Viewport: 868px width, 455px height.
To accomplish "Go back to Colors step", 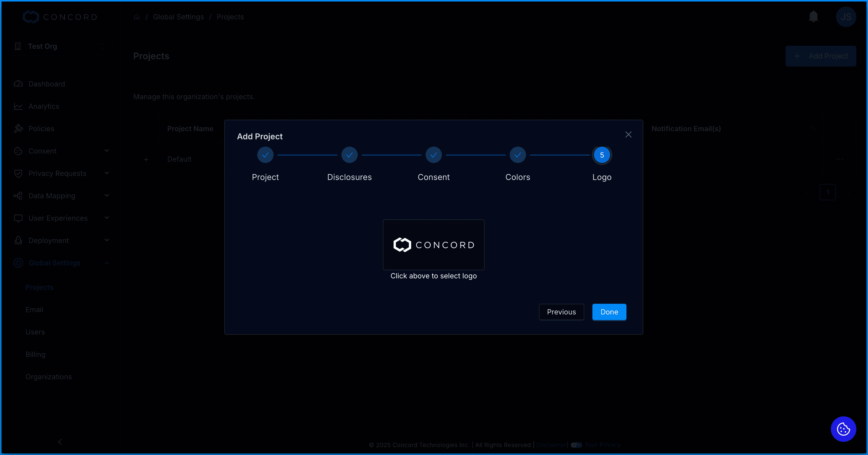I will tap(518, 155).
